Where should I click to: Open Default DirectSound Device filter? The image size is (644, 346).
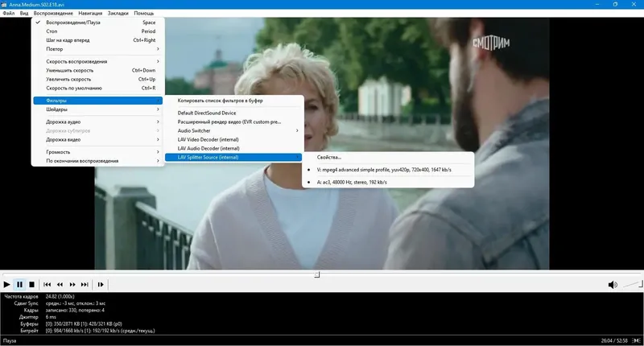coord(233,113)
